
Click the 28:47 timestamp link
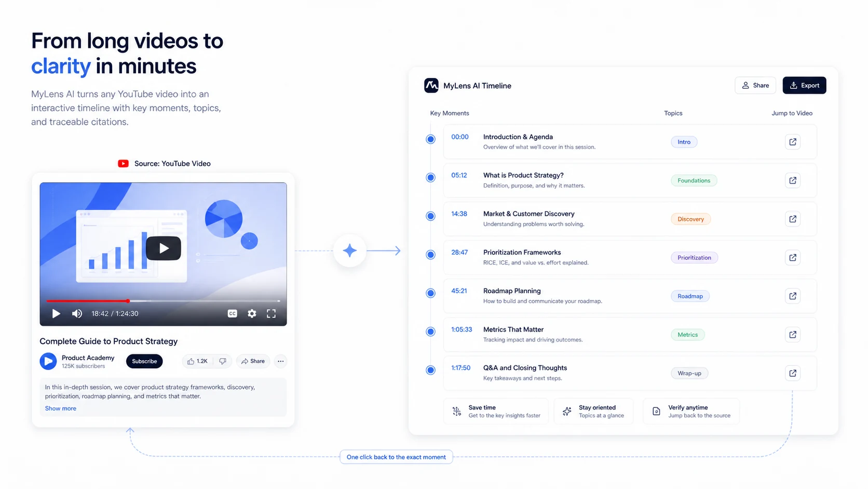click(x=459, y=253)
